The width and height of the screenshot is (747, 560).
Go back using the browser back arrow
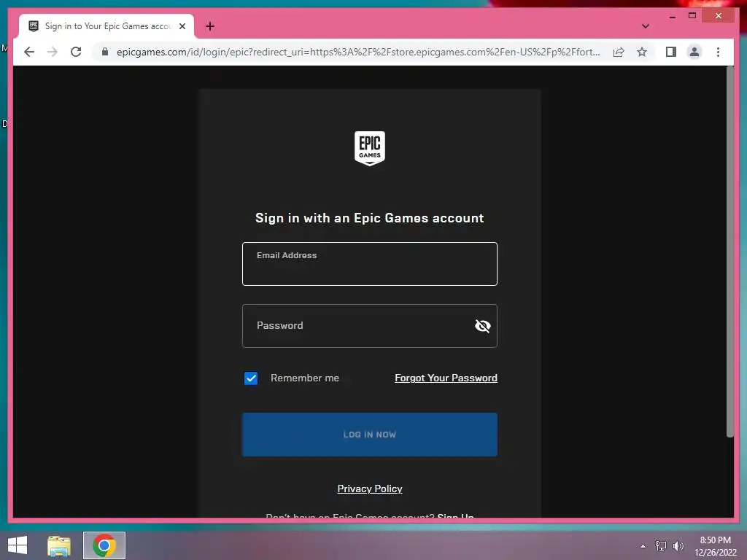[29, 52]
